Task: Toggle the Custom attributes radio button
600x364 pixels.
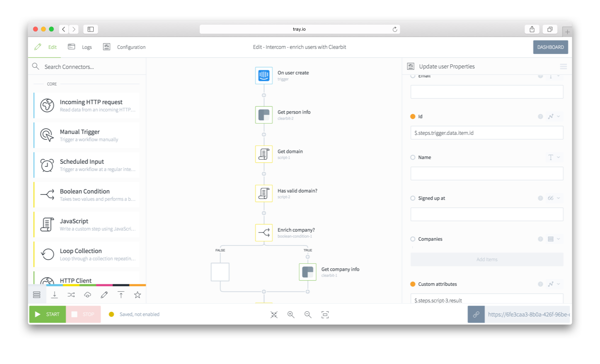Action: click(413, 284)
